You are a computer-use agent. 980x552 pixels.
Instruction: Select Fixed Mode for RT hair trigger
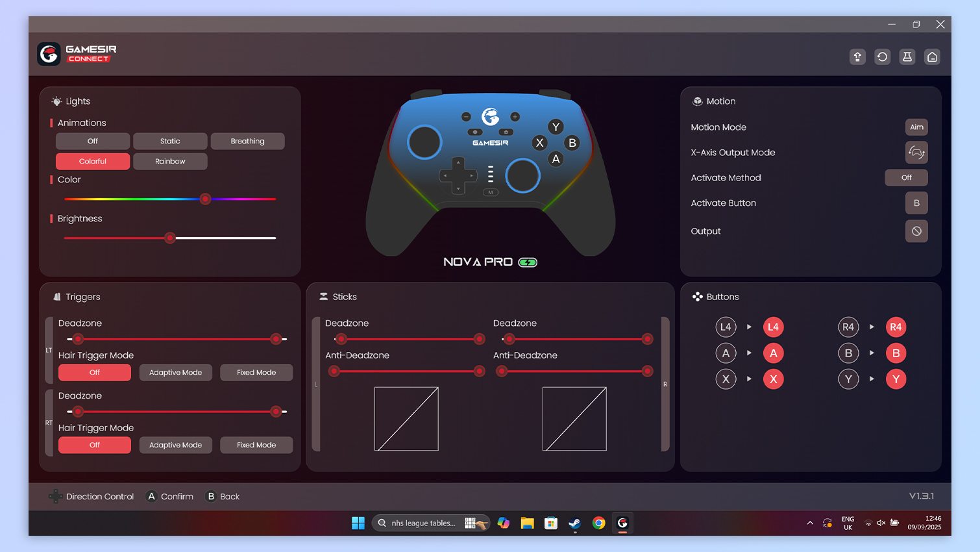[x=256, y=445]
